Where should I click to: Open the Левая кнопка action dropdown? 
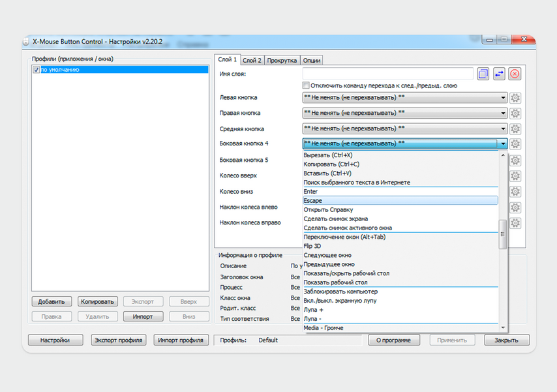[x=404, y=97]
